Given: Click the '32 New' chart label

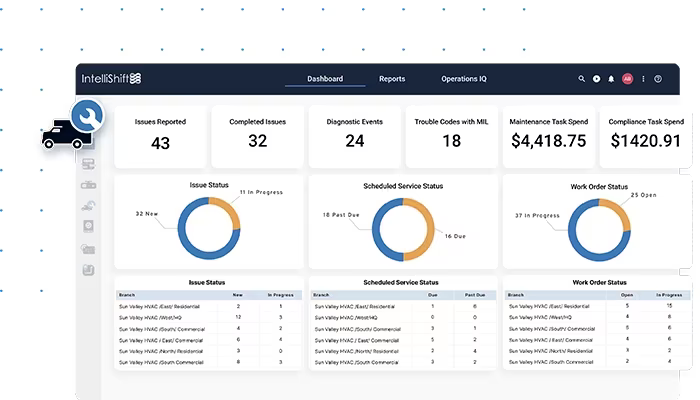Looking at the screenshot, I should click(147, 213).
